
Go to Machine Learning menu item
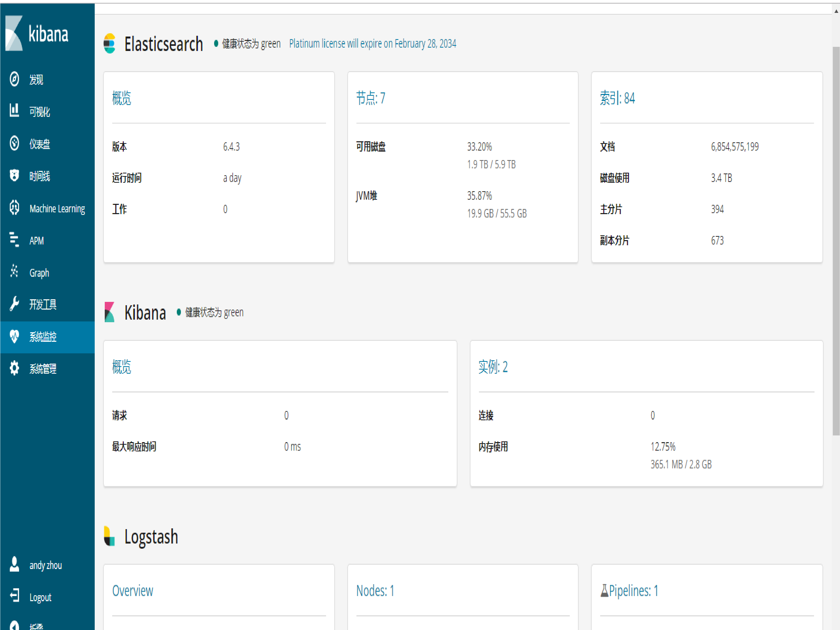(x=47, y=208)
